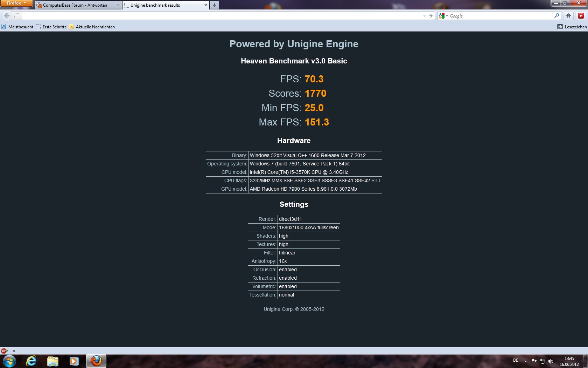Click the Tessellation value normal

286,295
